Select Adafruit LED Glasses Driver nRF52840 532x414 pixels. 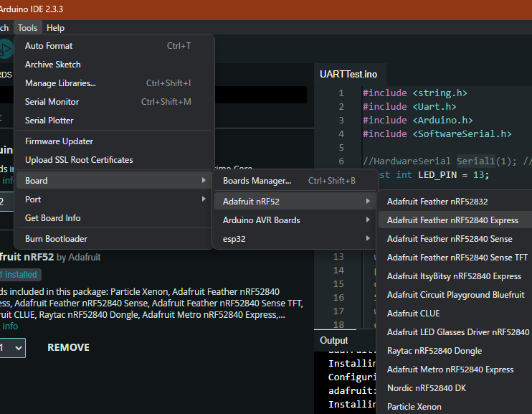click(455, 332)
